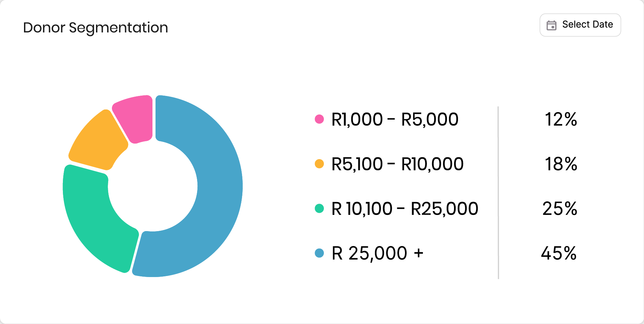Click the pink donut chart segment
Screen dimensions: 644x324
132,118
